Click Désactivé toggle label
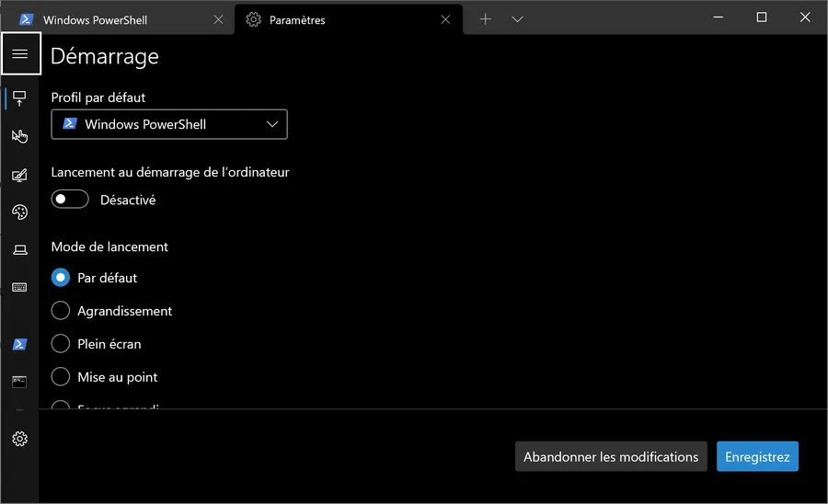 (x=128, y=200)
